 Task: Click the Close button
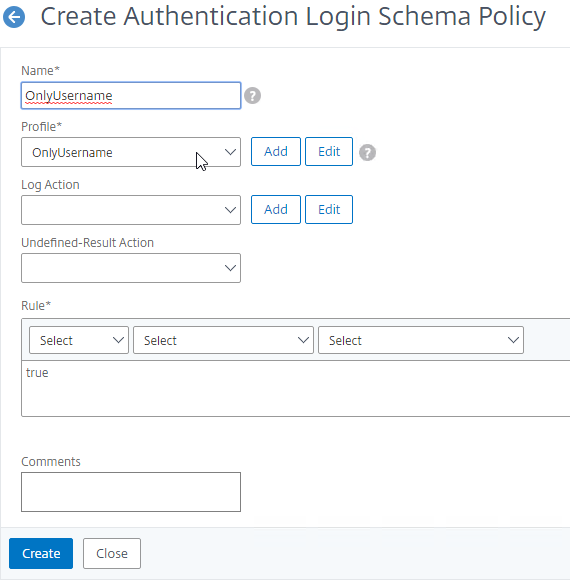coord(112,553)
